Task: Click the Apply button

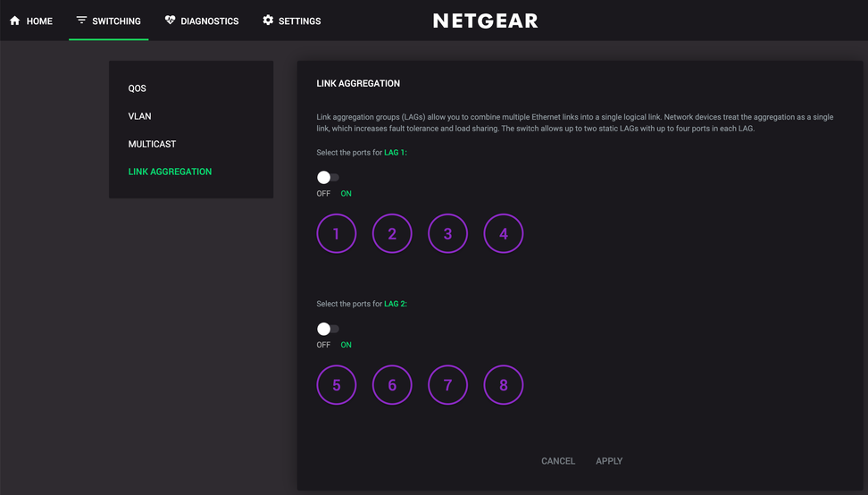Action: click(x=609, y=461)
